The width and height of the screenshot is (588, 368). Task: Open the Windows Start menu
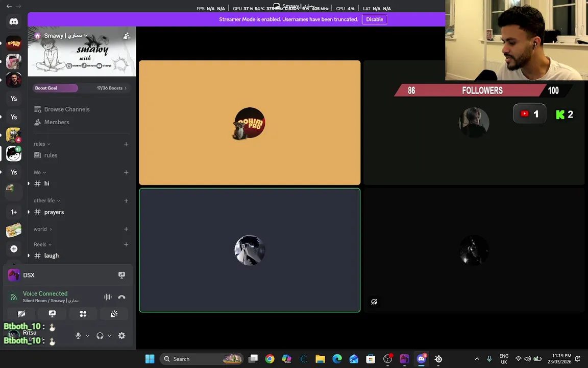(150, 359)
